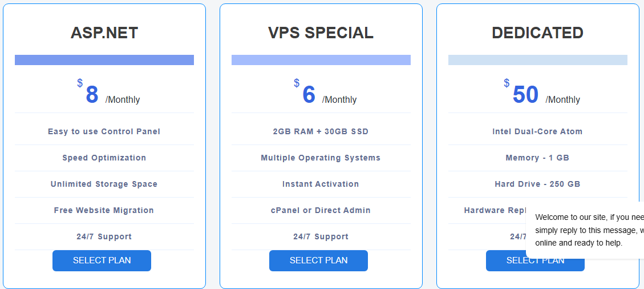The image size is (644, 289).
Task: Click the DEDICATED plan heading
Action: tap(537, 33)
